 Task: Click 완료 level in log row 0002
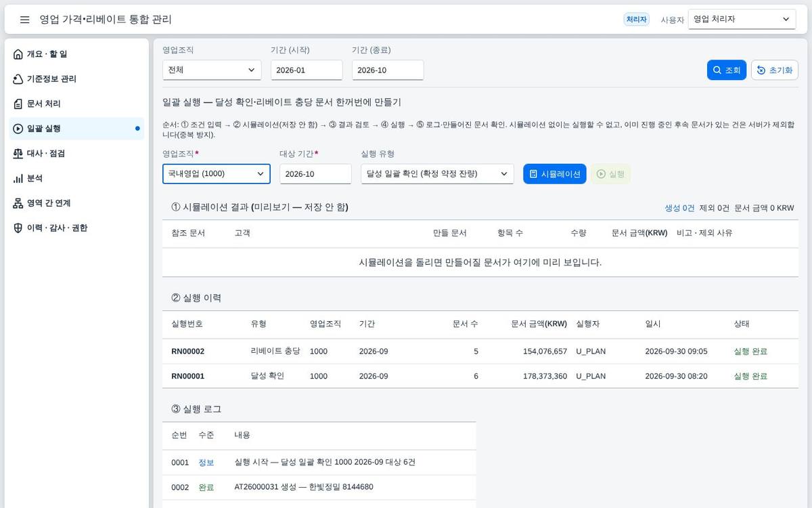click(206, 487)
